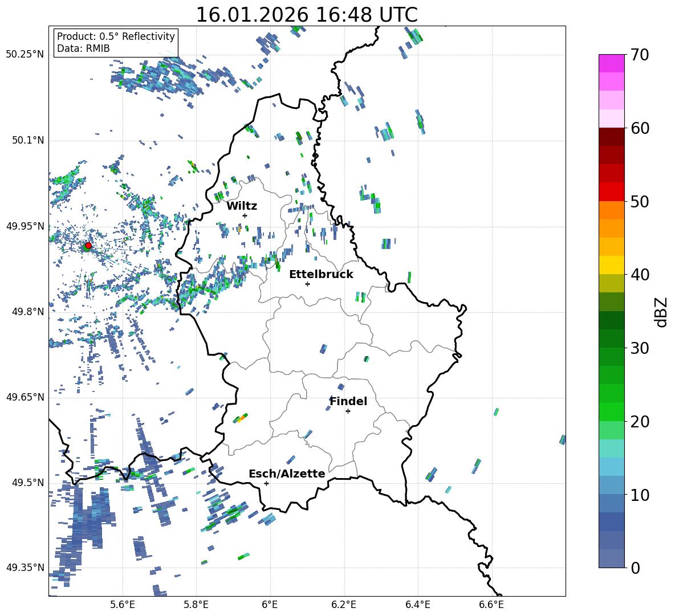This screenshot has width=675, height=616.
Task: Click the 'Data: RMIB' text
Action: pos(83,48)
